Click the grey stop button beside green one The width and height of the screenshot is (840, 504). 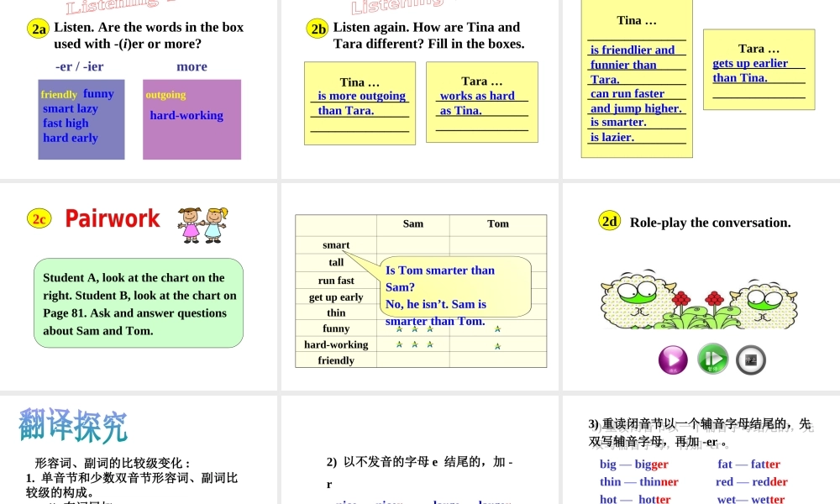point(750,360)
